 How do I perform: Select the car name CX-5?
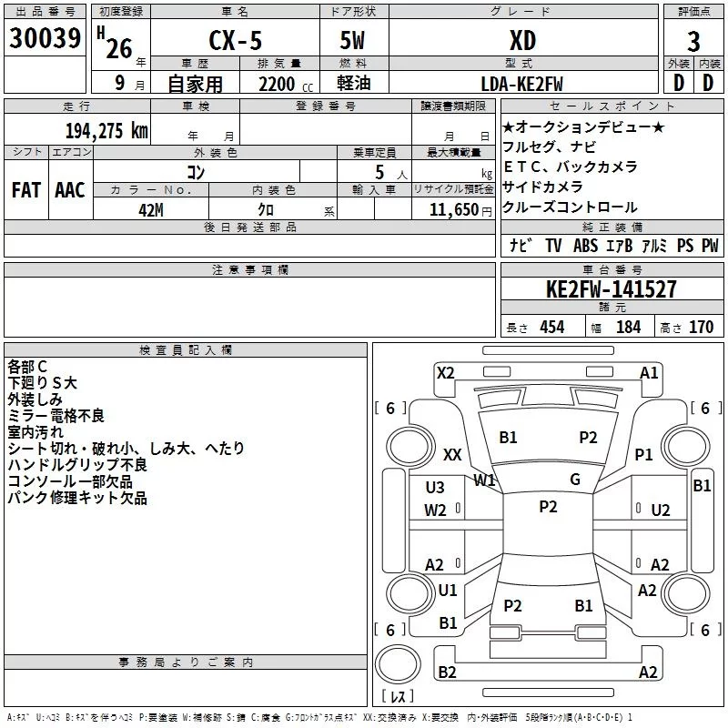click(236, 40)
